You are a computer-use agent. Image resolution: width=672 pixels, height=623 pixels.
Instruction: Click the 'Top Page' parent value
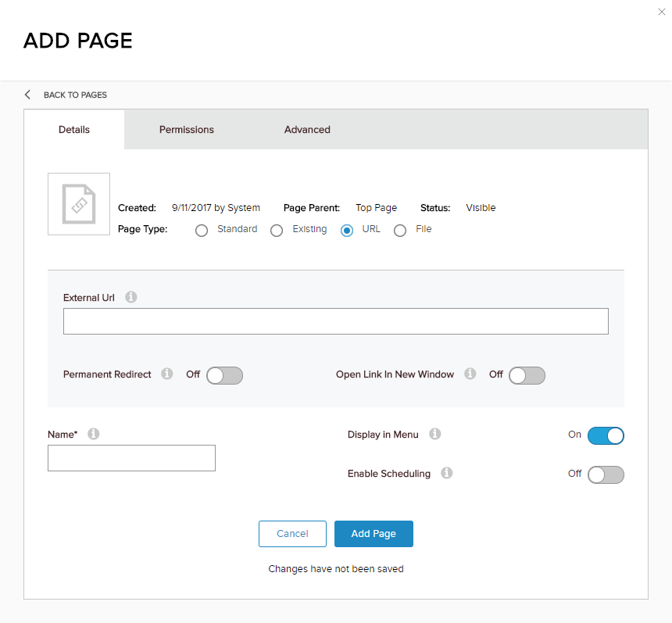tap(377, 208)
